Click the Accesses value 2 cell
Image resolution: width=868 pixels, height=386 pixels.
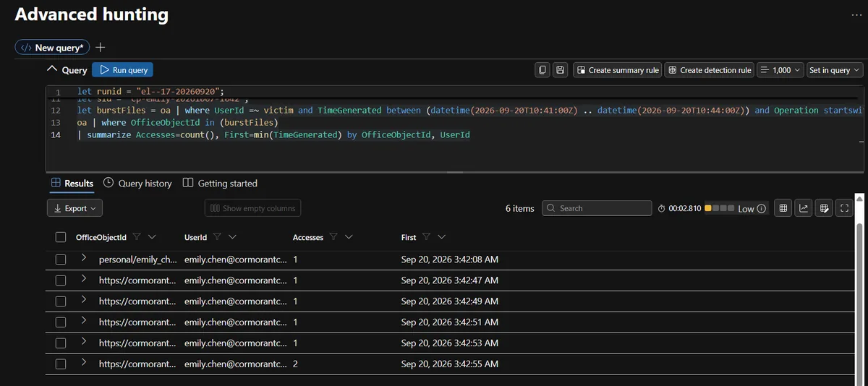(295, 364)
